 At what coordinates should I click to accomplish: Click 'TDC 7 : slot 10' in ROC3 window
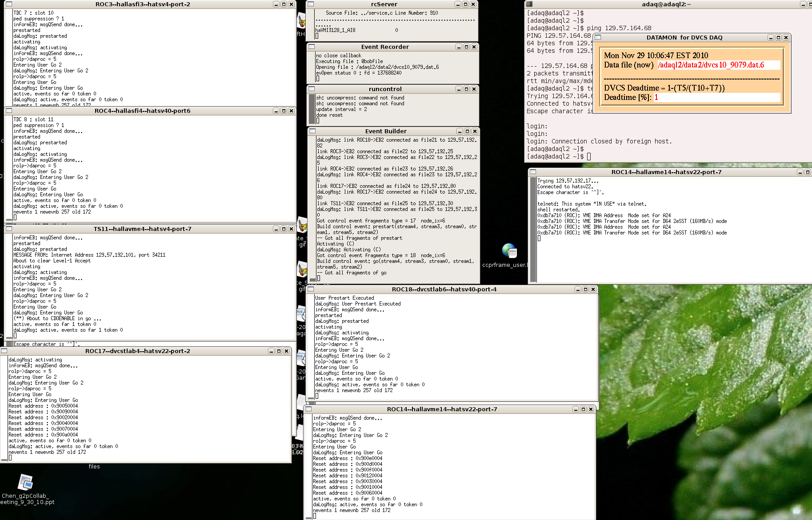[x=33, y=13]
